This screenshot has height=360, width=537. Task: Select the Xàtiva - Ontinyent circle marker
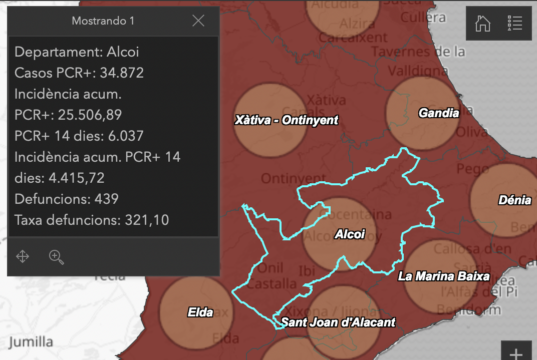[270, 120]
